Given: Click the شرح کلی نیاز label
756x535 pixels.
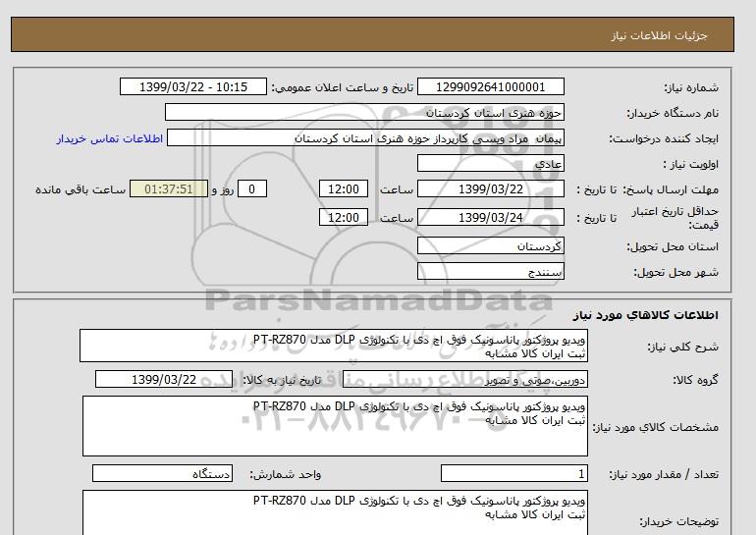Looking at the screenshot, I should point(682,348).
